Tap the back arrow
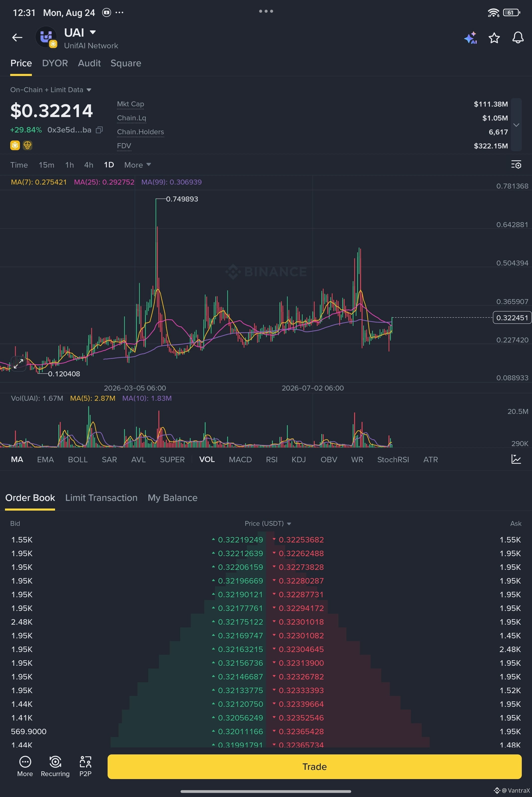Viewport: 532px width, 797px height. tap(17, 37)
